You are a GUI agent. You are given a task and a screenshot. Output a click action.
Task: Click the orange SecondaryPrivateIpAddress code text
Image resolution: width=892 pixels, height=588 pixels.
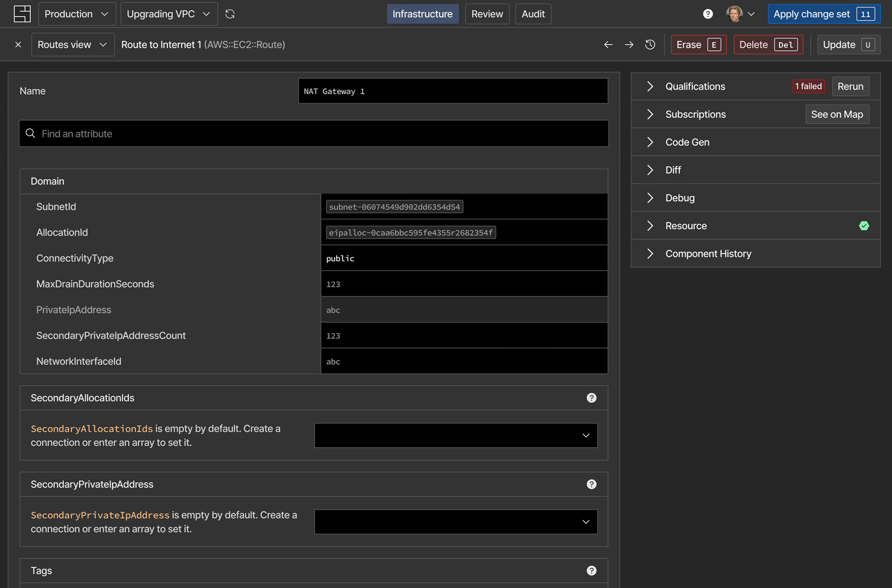pos(100,515)
